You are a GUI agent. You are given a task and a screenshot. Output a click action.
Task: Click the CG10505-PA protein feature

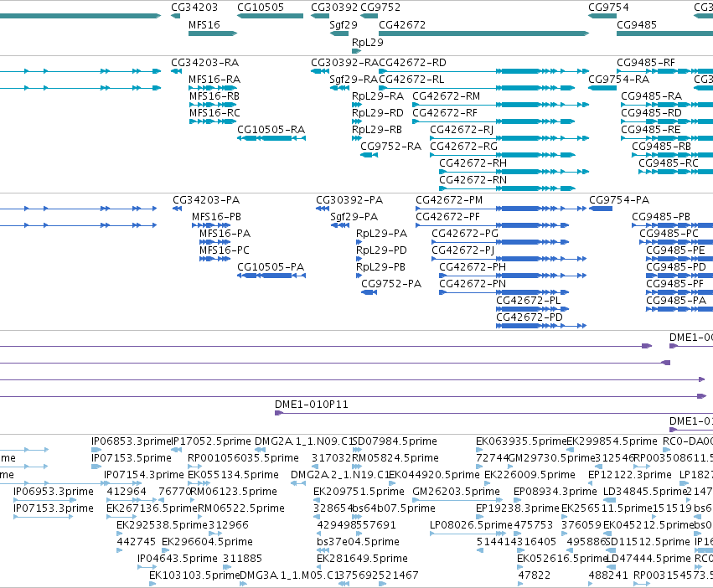[271, 267]
